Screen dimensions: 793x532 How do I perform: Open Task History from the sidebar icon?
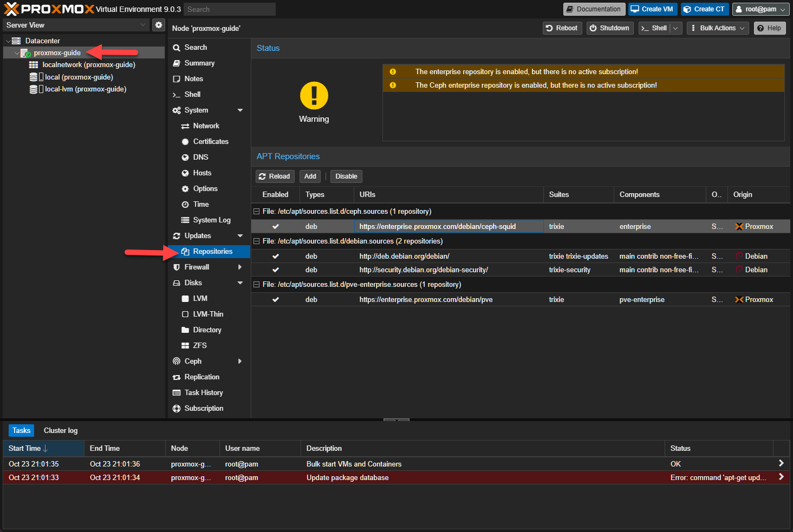tap(177, 393)
